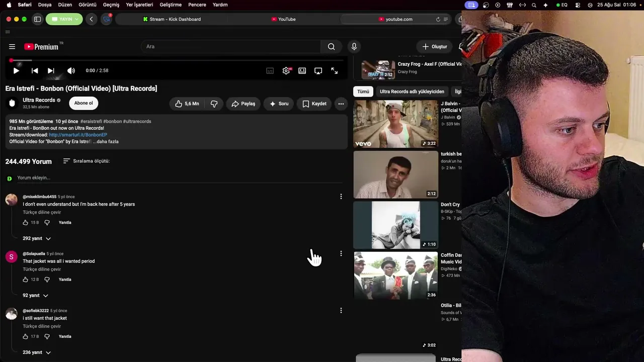Translate @Solapuella's comment via Türkçe diline çevir

tap(42, 269)
